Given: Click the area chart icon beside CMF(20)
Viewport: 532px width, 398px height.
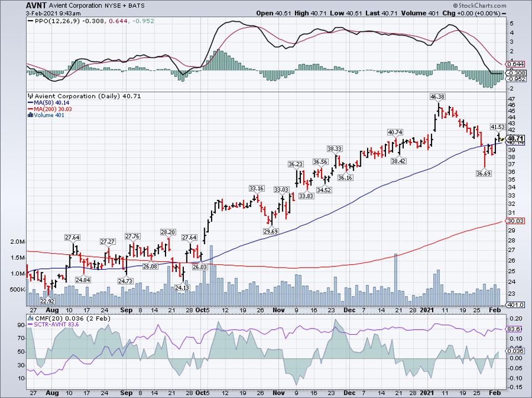Looking at the screenshot, I should (30, 318).
